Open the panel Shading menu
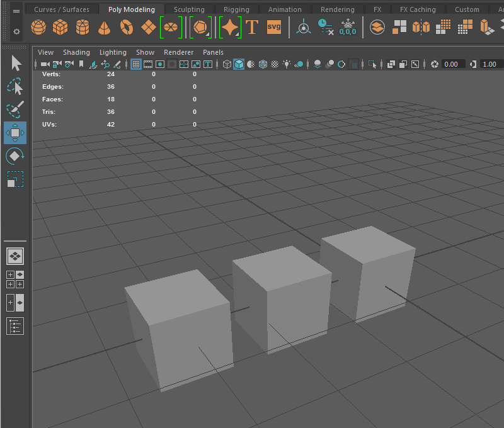The image size is (504, 428). [76, 52]
